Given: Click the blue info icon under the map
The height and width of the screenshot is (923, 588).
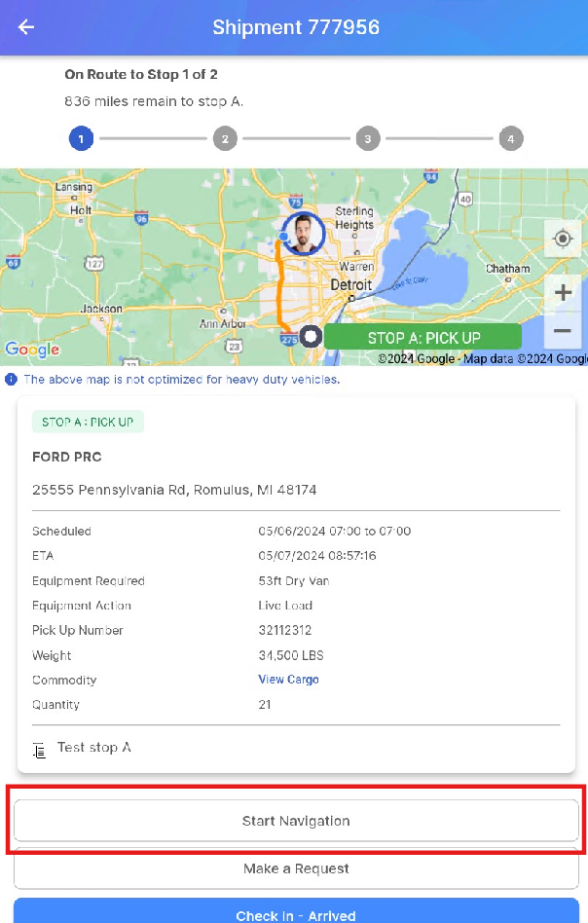Looking at the screenshot, I should click(x=11, y=379).
